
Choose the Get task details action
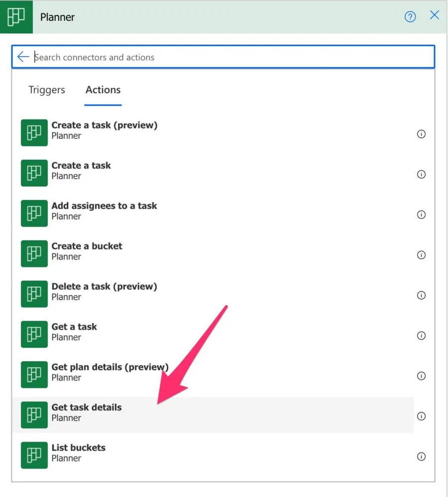(x=87, y=413)
